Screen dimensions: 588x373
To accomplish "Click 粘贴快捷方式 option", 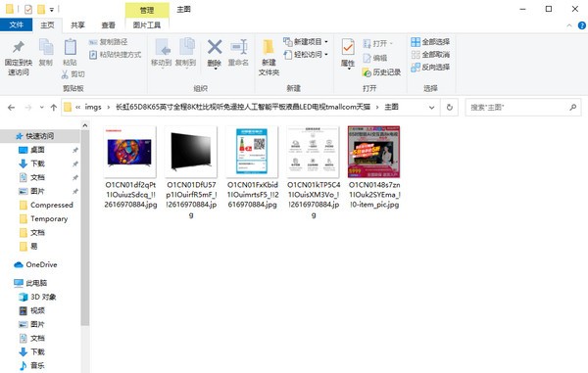I will point(116,55).
